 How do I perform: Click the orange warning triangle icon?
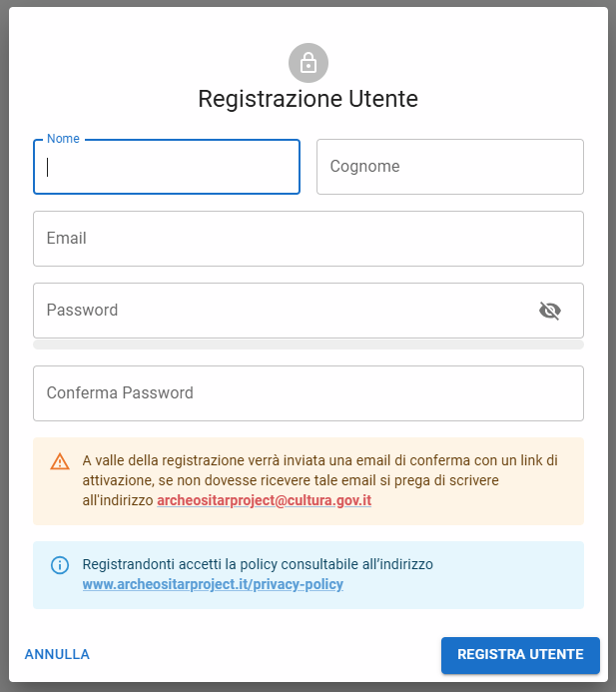point(60,461)
